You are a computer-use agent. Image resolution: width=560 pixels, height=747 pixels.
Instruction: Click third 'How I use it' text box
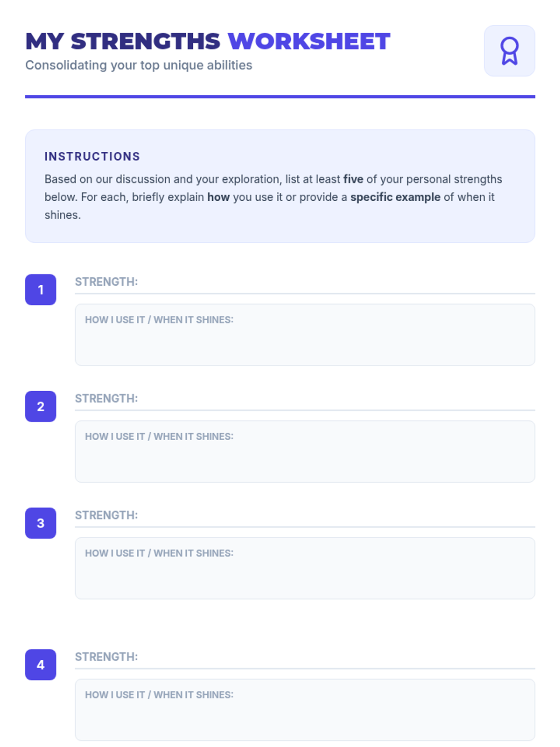(x=305, y=568)
